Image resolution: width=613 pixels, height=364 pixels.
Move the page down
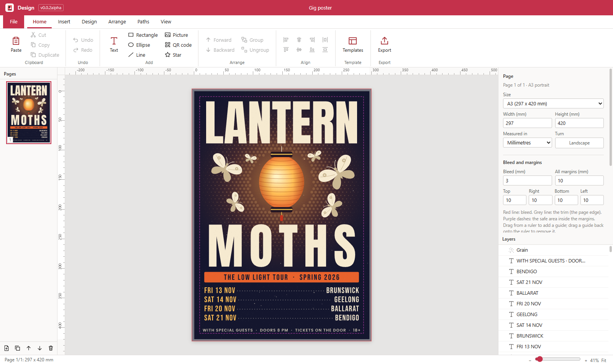click(40, 348)
